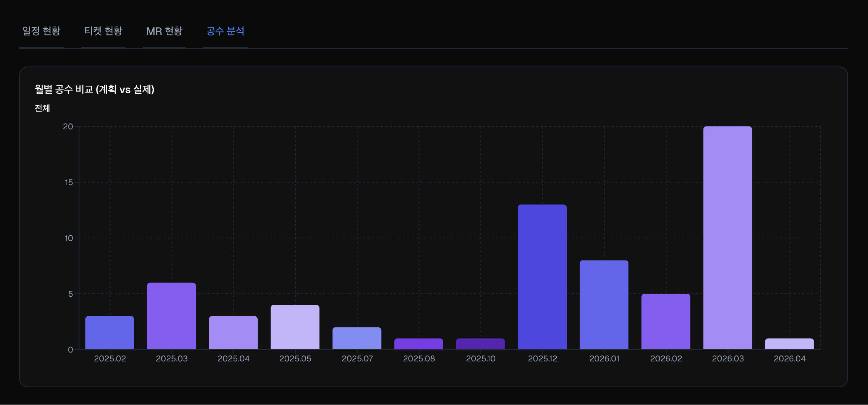Click the small 2025.08 bar
The image size is (868, 405).
[x=418, y=344]
